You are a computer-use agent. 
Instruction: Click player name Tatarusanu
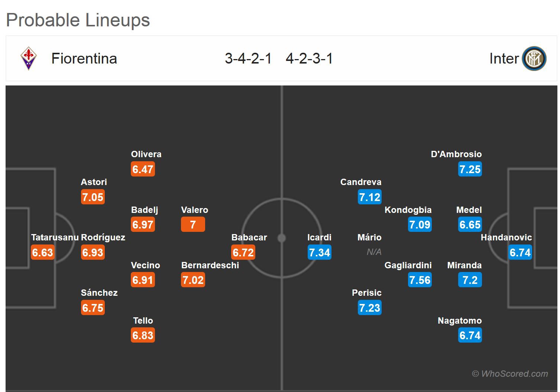click(55, 237)
